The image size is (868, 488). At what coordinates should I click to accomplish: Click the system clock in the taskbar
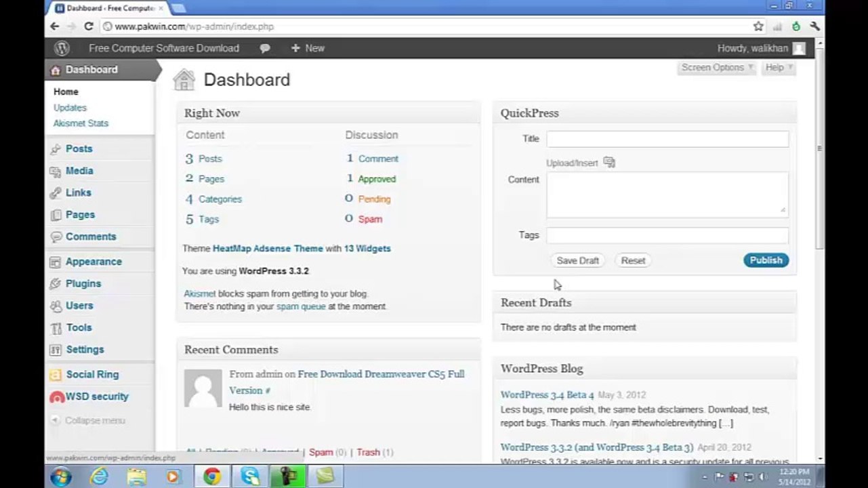tap(794, 476)
